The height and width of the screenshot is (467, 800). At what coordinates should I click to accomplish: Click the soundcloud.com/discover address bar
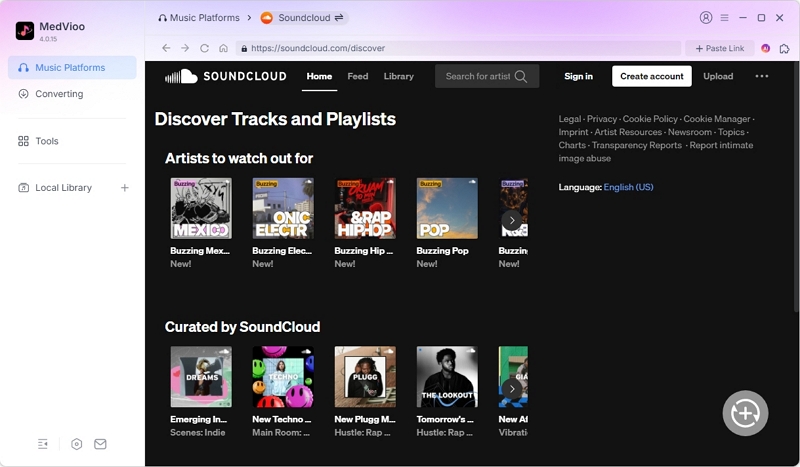458,48
